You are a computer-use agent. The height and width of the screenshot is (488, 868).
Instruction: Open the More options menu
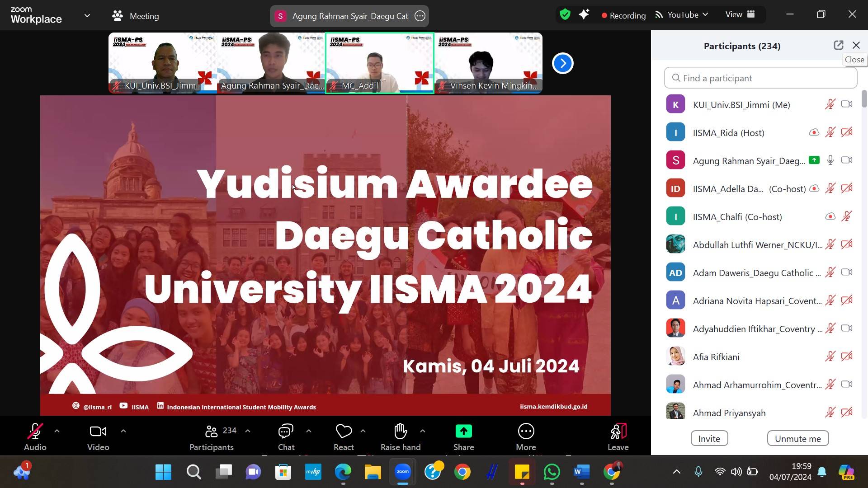click(526, 432)
